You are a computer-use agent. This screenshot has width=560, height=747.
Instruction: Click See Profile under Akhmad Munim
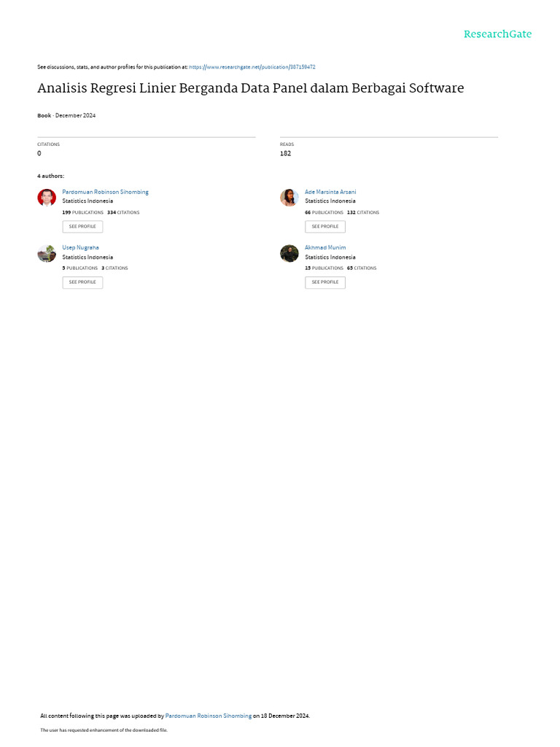coord(325,282)
